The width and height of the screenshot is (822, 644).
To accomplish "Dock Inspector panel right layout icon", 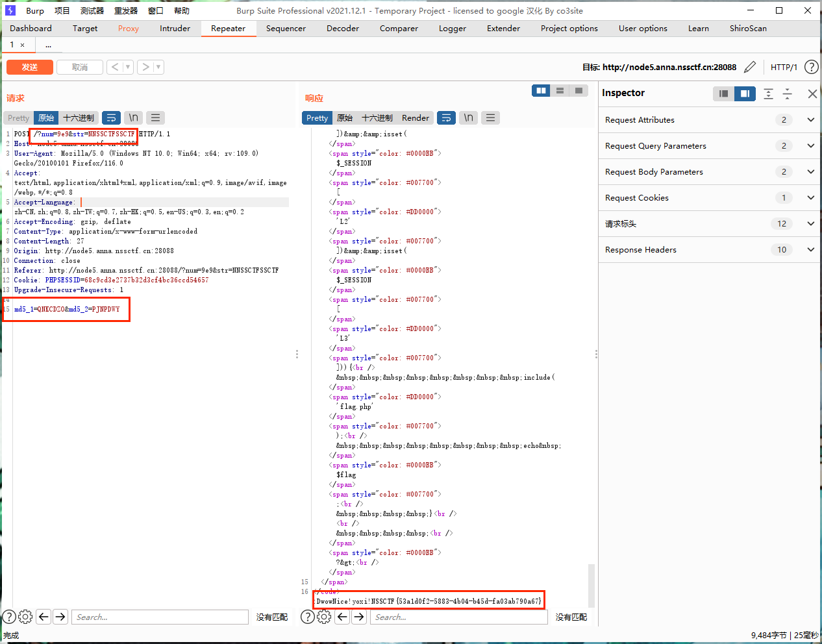I will [x=745, y=93].
